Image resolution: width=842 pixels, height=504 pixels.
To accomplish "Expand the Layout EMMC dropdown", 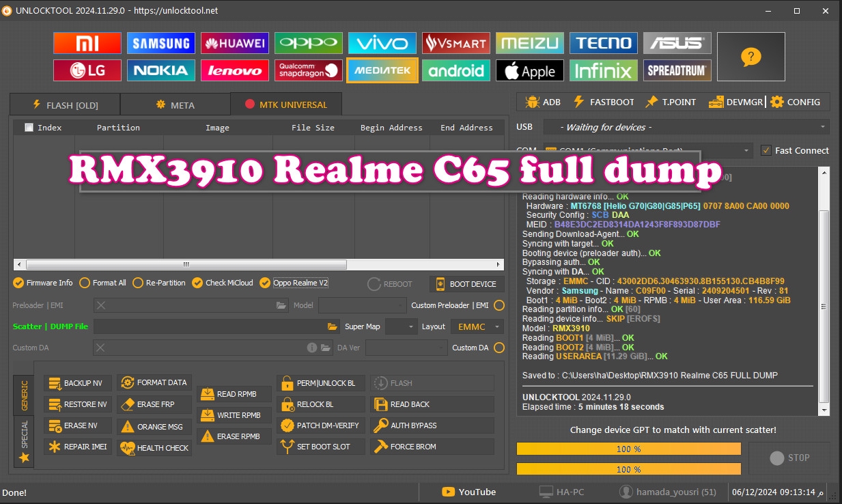I will pyautogui.click(x=477, y=326).
